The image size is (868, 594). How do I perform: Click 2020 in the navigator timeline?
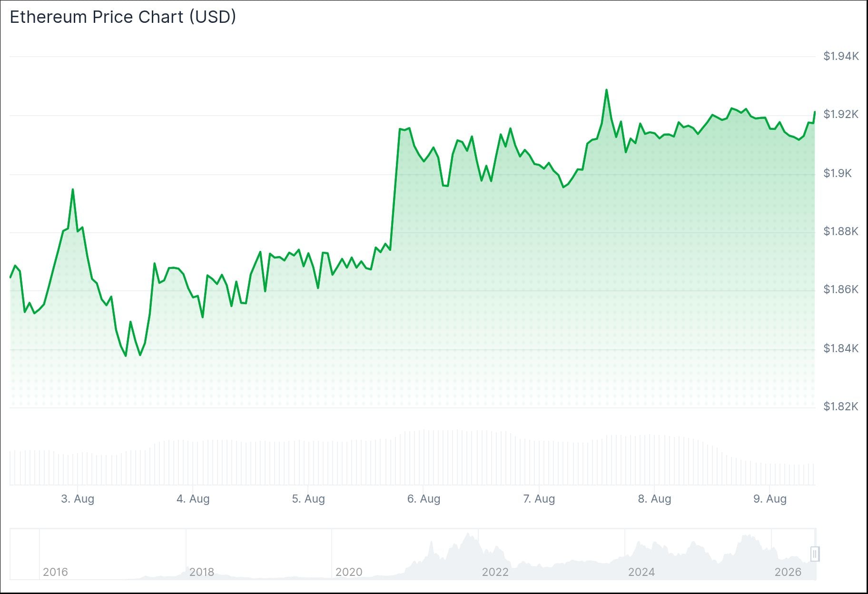[x=349, y=572]
